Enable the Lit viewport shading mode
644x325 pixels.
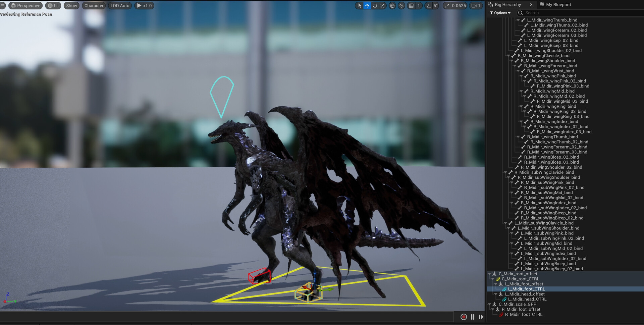coord(53,5)
